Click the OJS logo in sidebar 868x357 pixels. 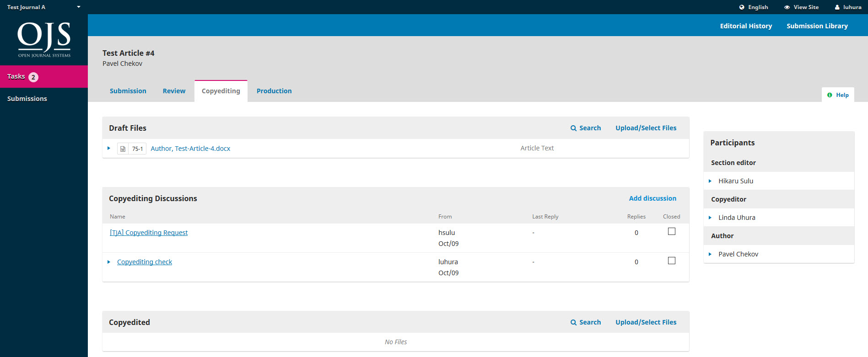pyautogui.click(x=44, y=39)
